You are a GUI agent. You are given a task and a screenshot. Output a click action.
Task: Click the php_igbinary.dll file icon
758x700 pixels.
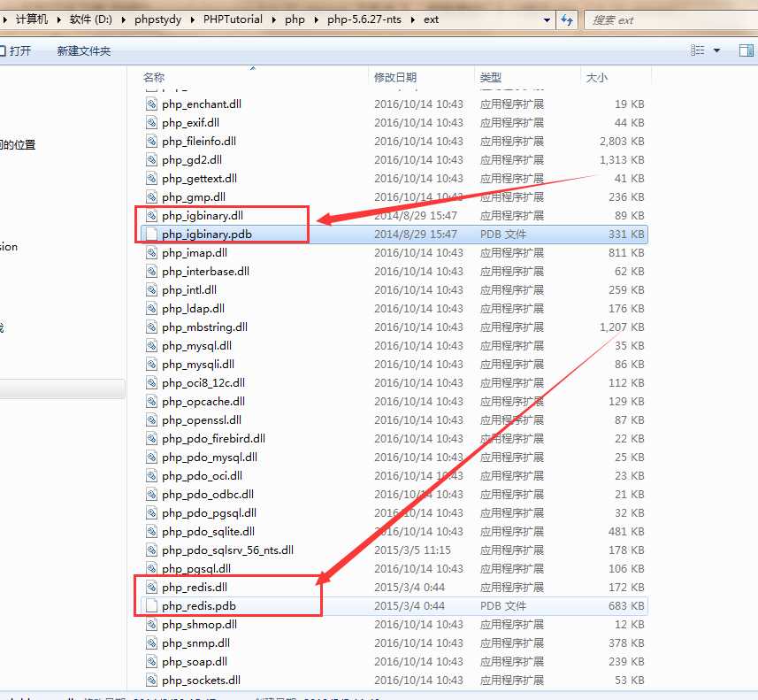152,216
